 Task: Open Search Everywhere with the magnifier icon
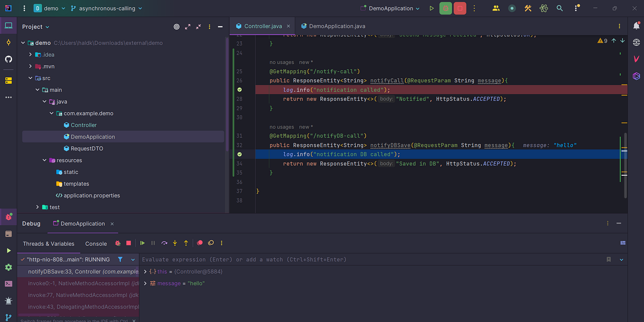click(x=560, y=8)
